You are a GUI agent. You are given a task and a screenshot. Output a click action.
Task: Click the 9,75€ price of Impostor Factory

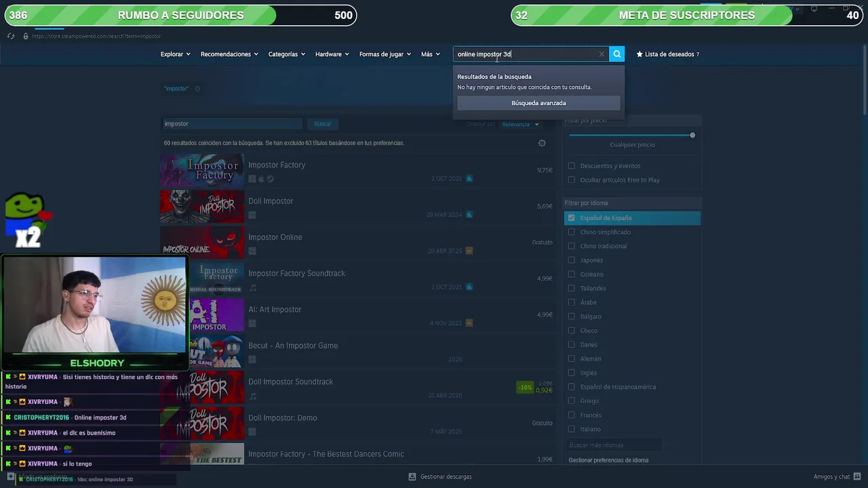pos(545,170)
